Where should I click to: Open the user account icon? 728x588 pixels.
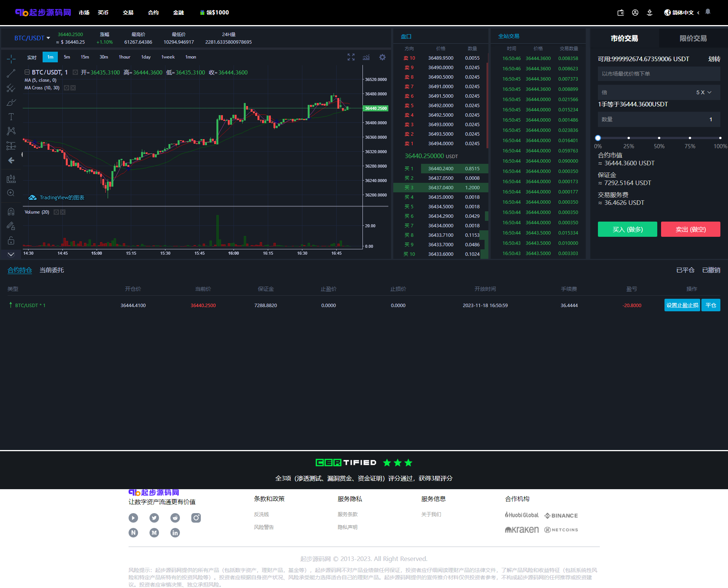(635, 13)
